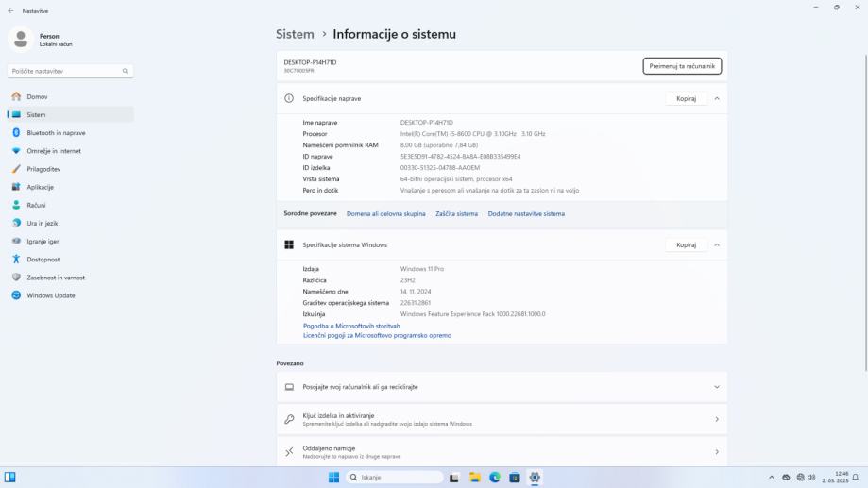Image resolution: width=868 pixels, height=488 pixels.
Task: Click the search magnifier in settings search box
Action: point(125,71)
